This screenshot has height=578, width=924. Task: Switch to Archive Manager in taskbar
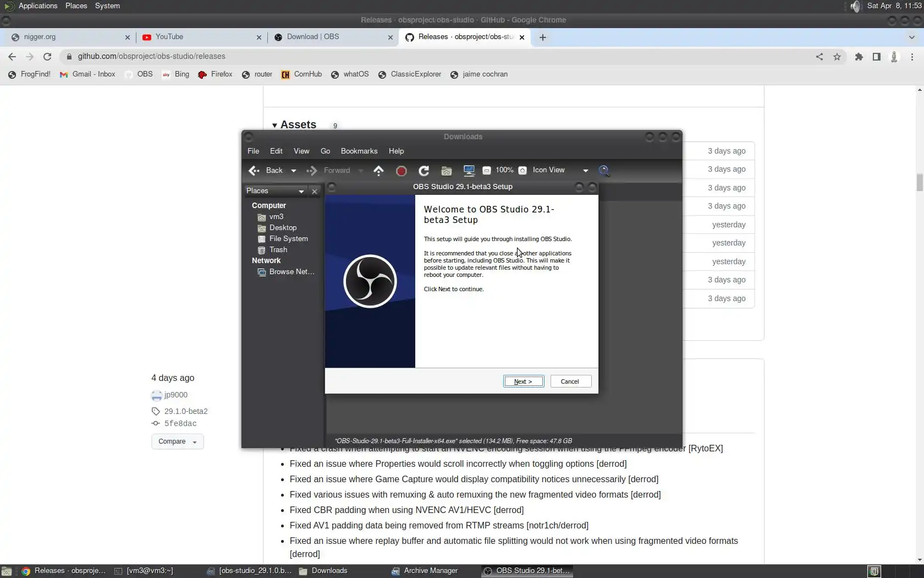(425, 571)
